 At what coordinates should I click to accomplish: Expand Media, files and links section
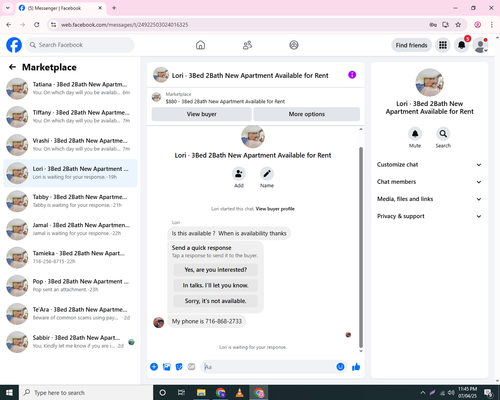tap(429, 199)
